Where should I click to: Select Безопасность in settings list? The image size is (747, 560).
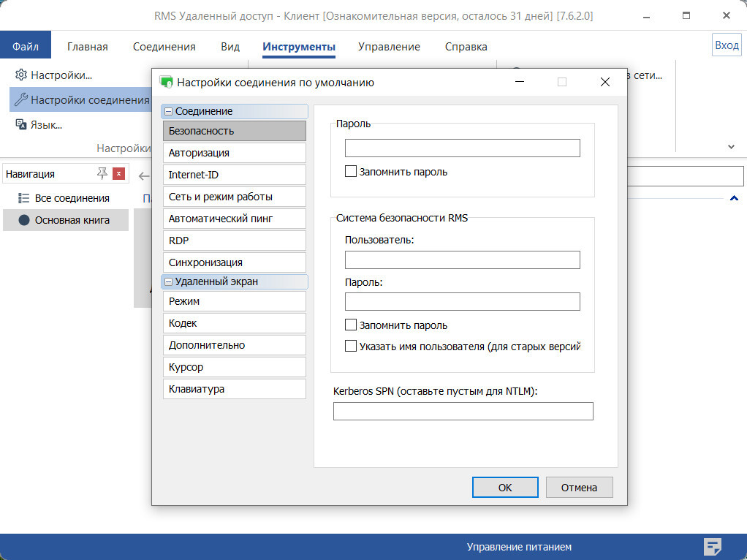(x=235, y=131)
